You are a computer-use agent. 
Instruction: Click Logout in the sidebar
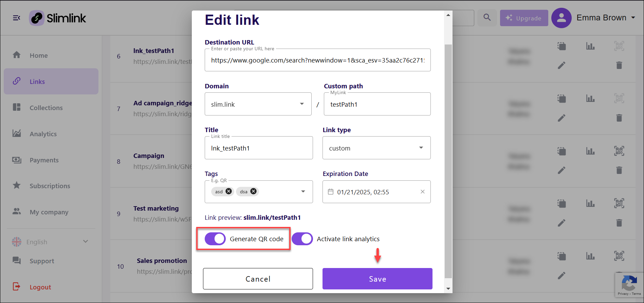[32, 287]
